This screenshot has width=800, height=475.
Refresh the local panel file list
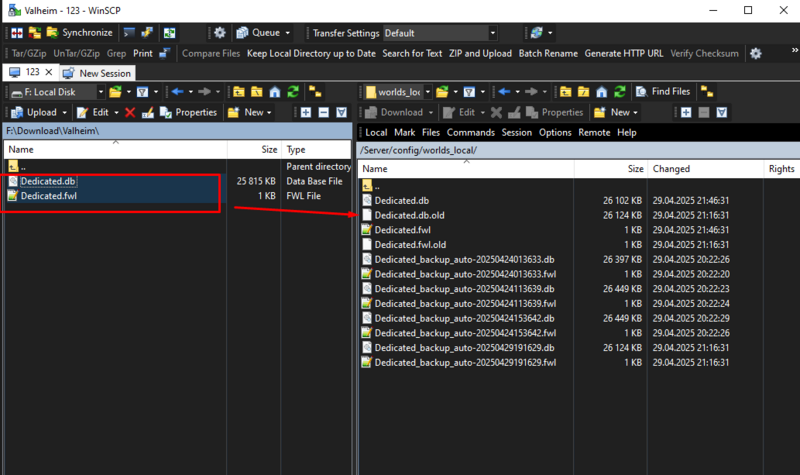point(293,92)
